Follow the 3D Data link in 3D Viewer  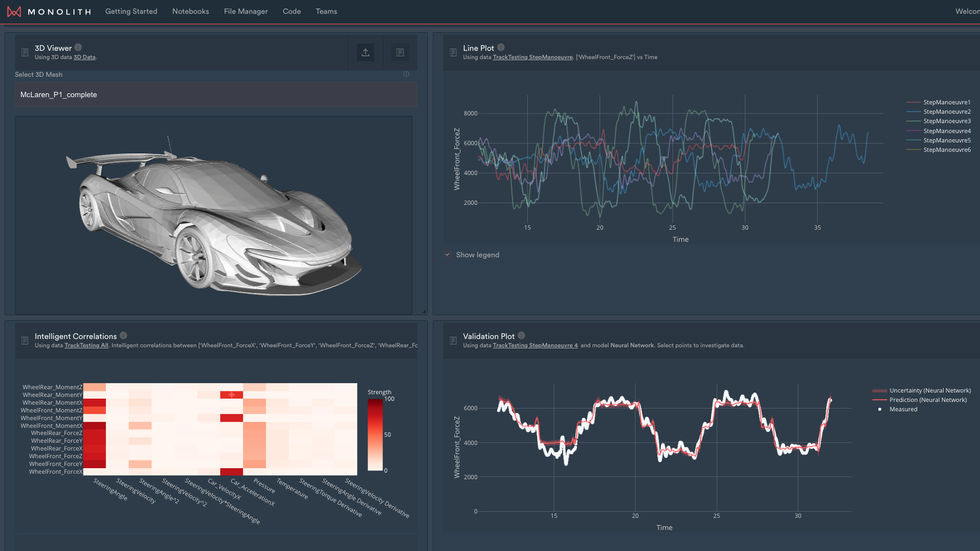pyautogui.click(x=84, y=57)
